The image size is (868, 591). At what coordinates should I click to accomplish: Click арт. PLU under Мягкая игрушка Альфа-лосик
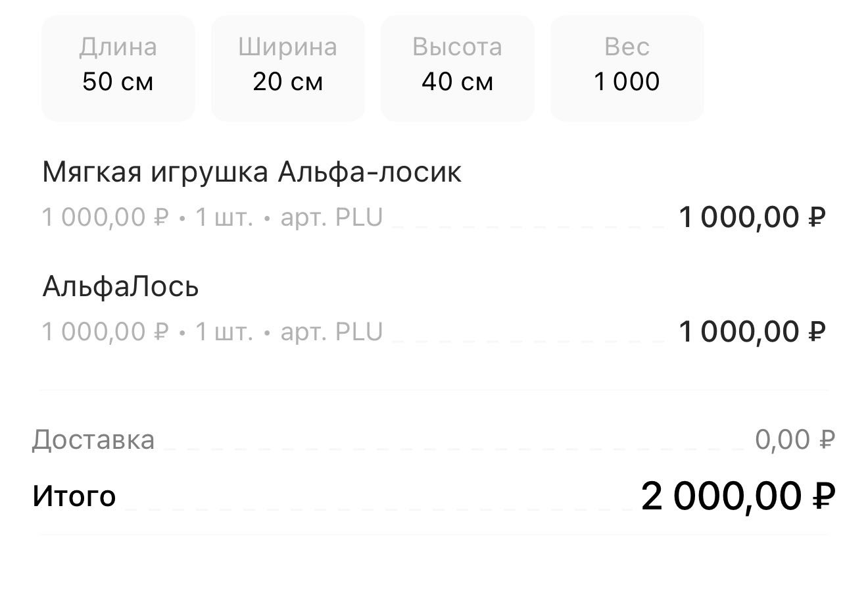point(331,217)
